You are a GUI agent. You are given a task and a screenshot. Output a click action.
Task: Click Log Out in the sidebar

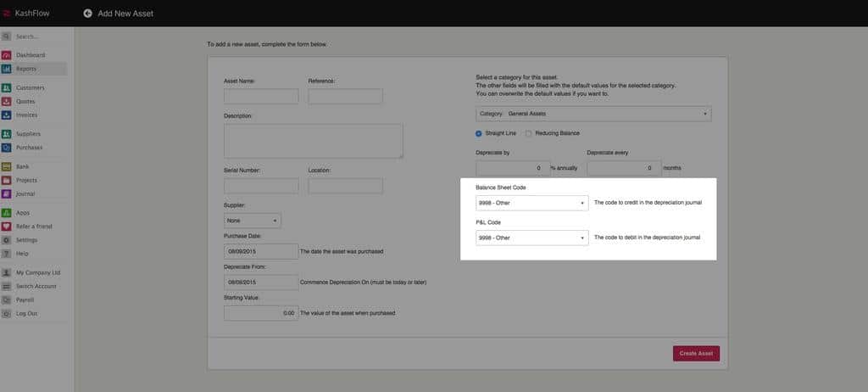[x=26, y=314]
